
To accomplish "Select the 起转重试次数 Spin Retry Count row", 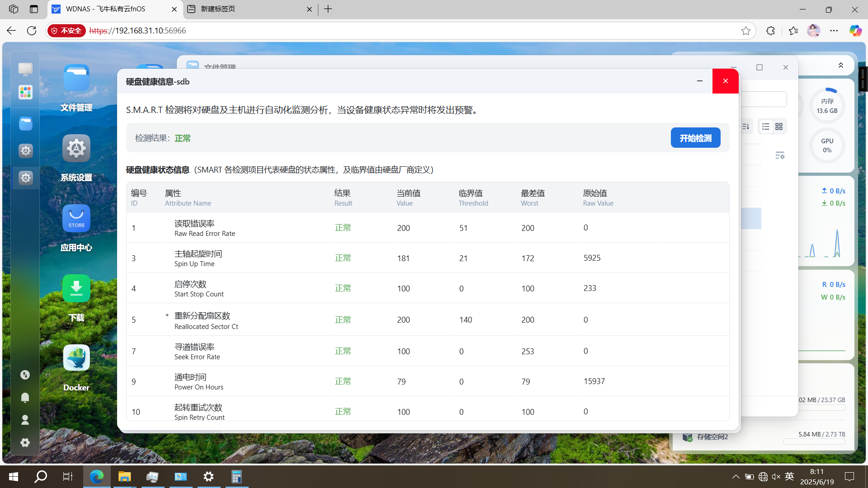I will click(428, 409).
